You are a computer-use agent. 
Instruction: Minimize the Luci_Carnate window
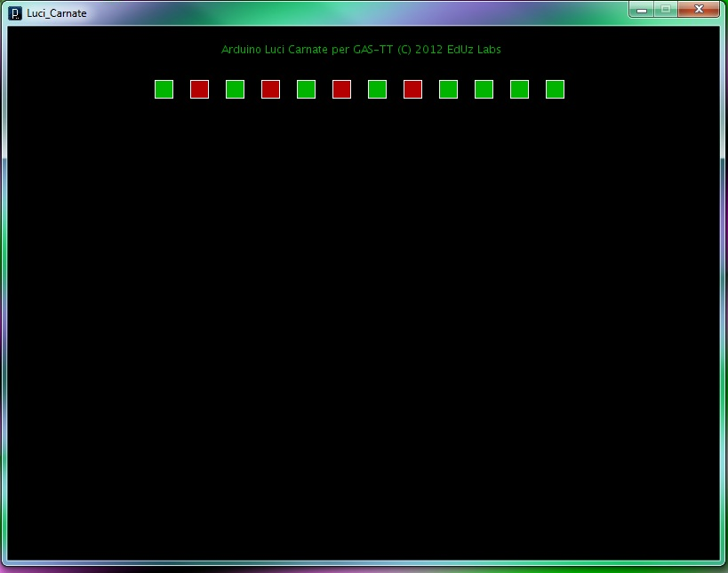tap(642, 9)
